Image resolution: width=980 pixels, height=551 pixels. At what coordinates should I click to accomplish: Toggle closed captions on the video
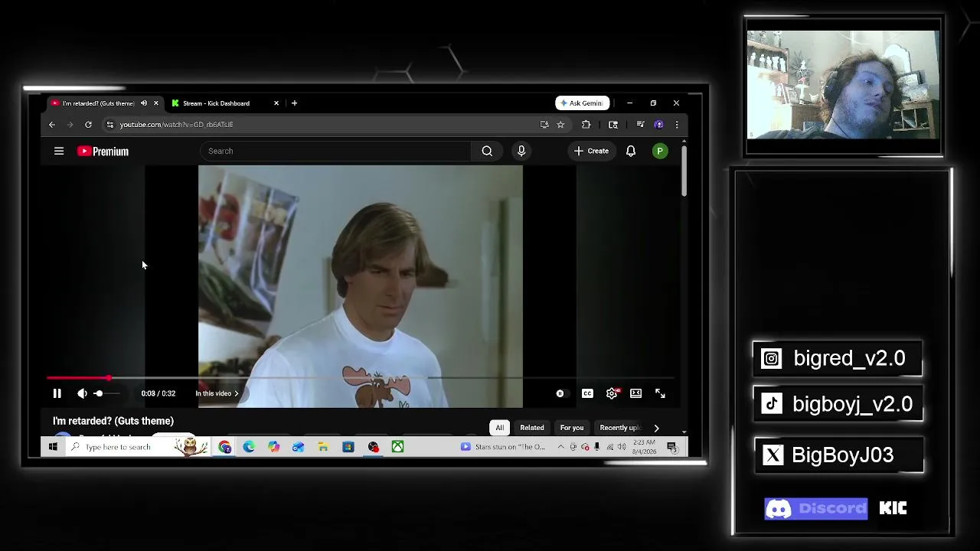[587, 393]
